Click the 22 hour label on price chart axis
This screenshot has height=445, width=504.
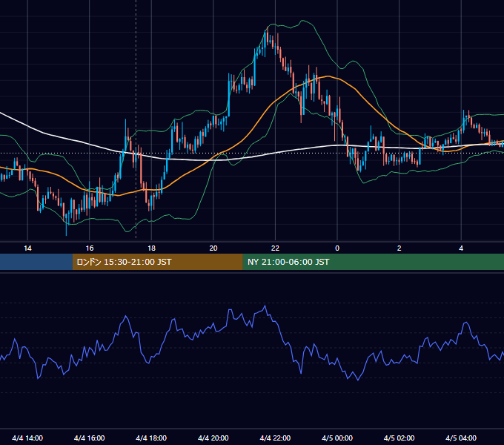275,248
